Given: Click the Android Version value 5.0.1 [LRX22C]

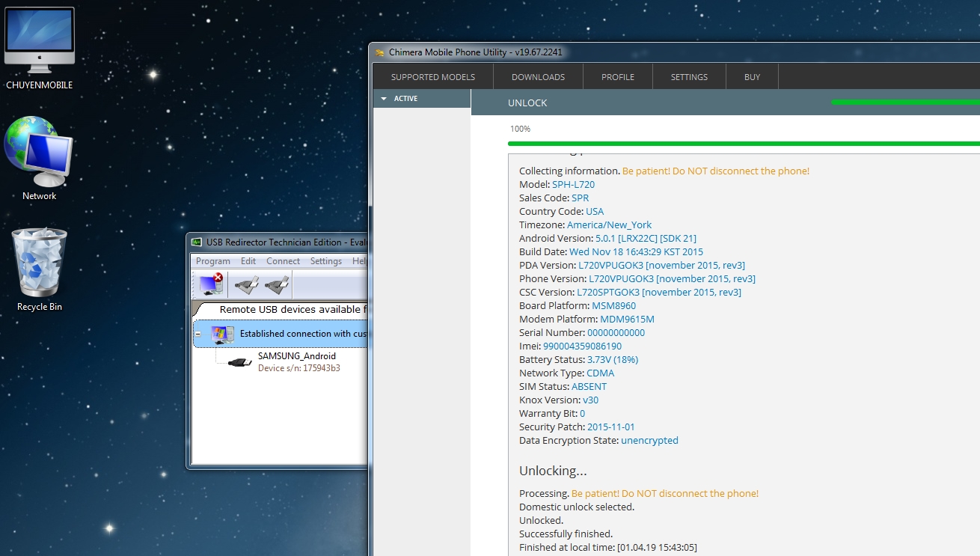Looking at the screenshot, I should click(646, 238).
